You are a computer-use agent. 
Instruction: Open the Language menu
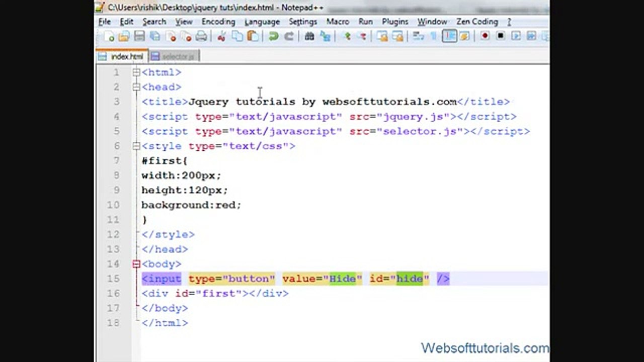tap(262, 22)
